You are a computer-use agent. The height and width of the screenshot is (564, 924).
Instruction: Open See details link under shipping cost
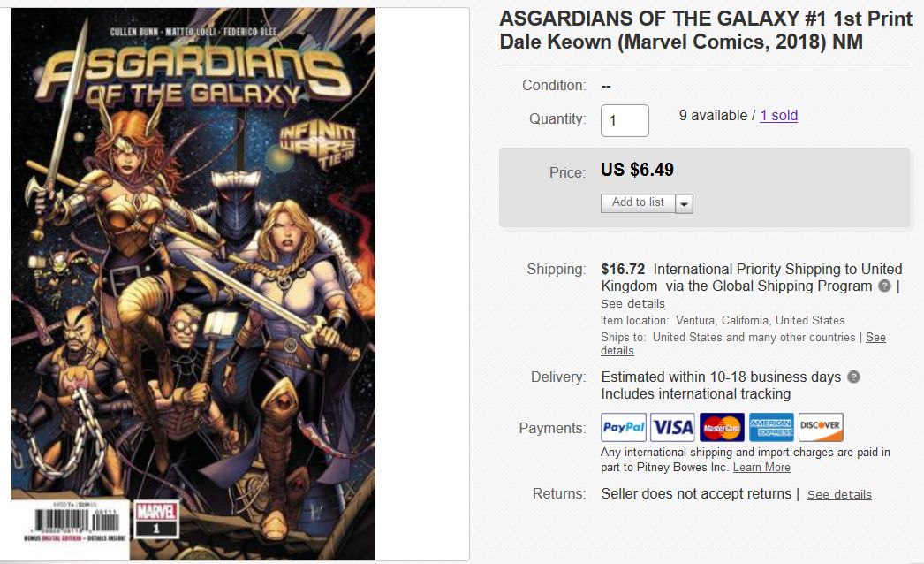pos(632,304)
